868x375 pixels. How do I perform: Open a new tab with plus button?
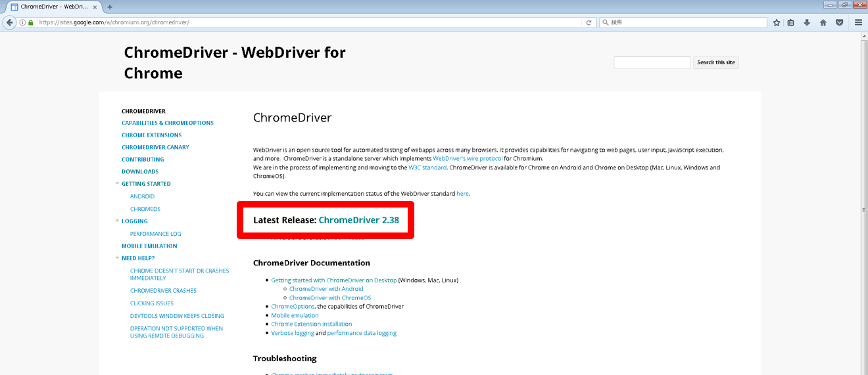tap(110, 7)
